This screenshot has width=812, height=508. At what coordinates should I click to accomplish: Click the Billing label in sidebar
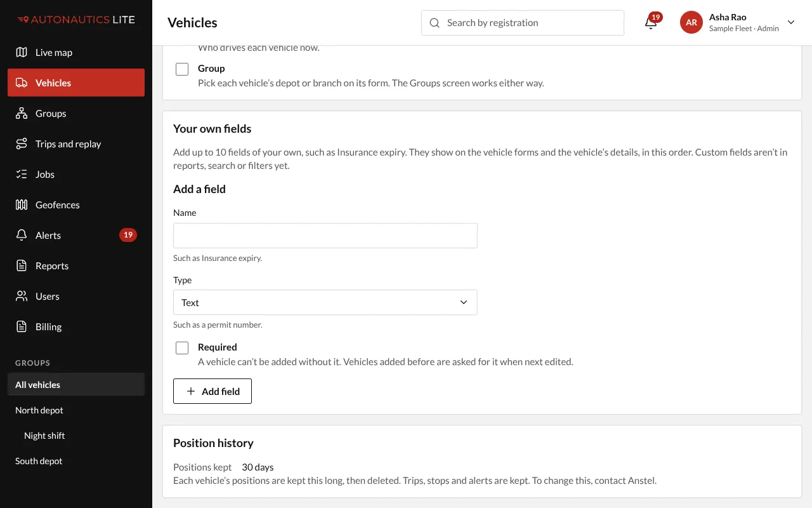tap(48, 326)
